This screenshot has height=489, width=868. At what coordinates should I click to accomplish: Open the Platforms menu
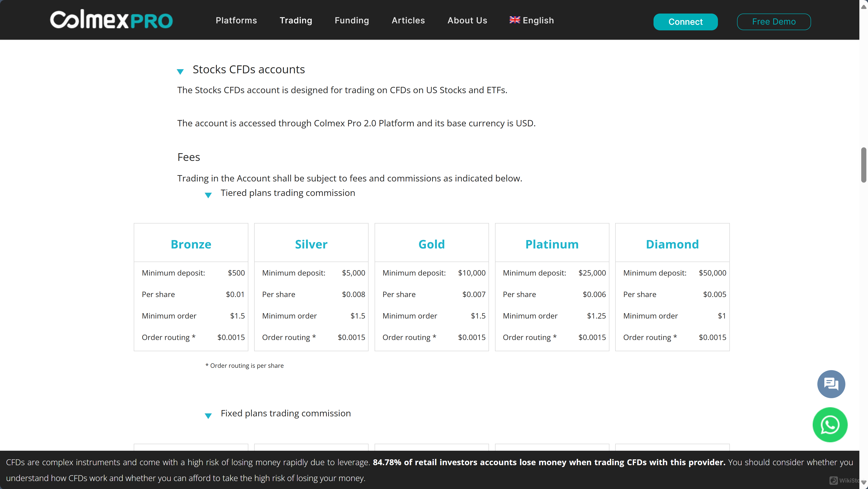click(x=236, y=20)
